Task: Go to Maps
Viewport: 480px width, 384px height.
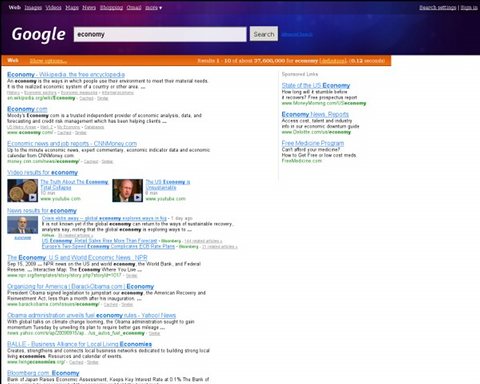Action: click(x=72, y=7)
